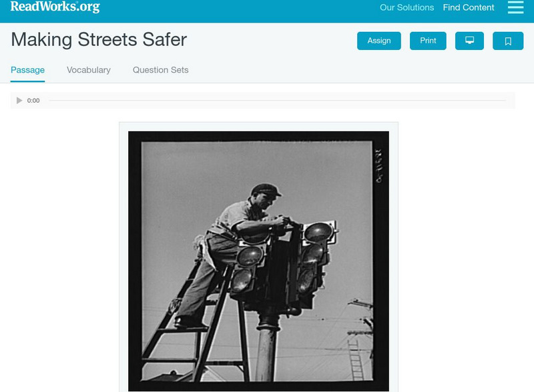Play the passage audio

[19, 101]
